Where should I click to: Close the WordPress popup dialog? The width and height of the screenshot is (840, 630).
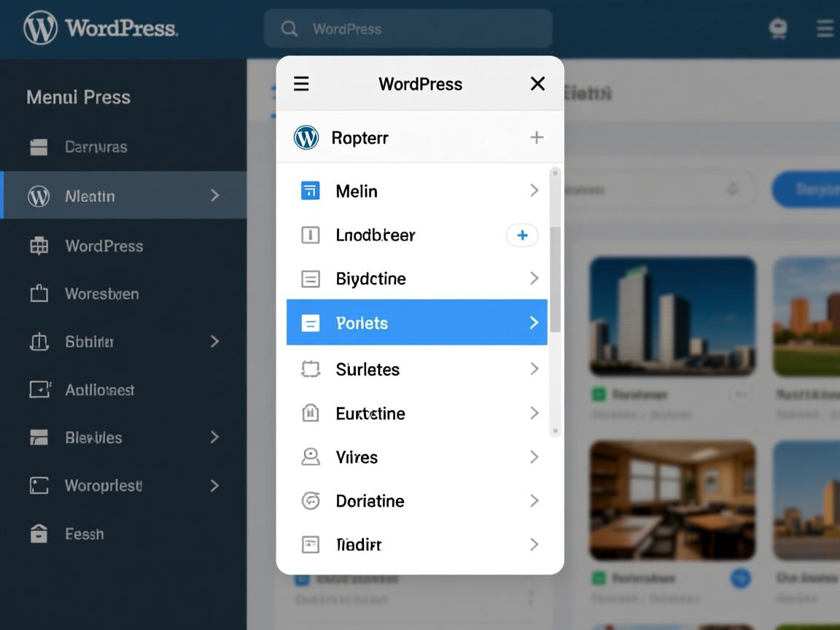(x=537, y=84)
